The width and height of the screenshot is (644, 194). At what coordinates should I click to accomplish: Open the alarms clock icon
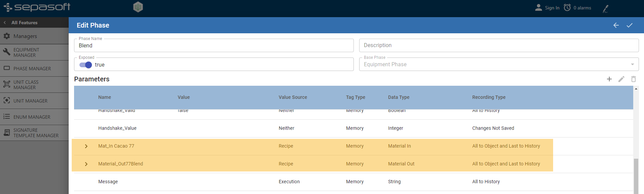pyautogui.click(x=567, y=8)
